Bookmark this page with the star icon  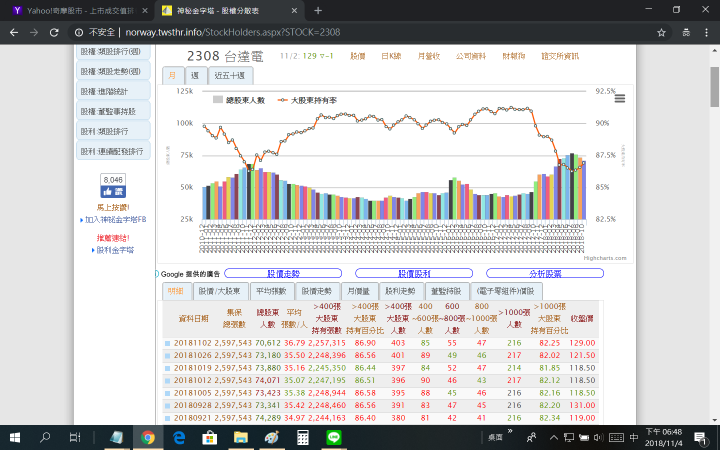coord(662,32)
